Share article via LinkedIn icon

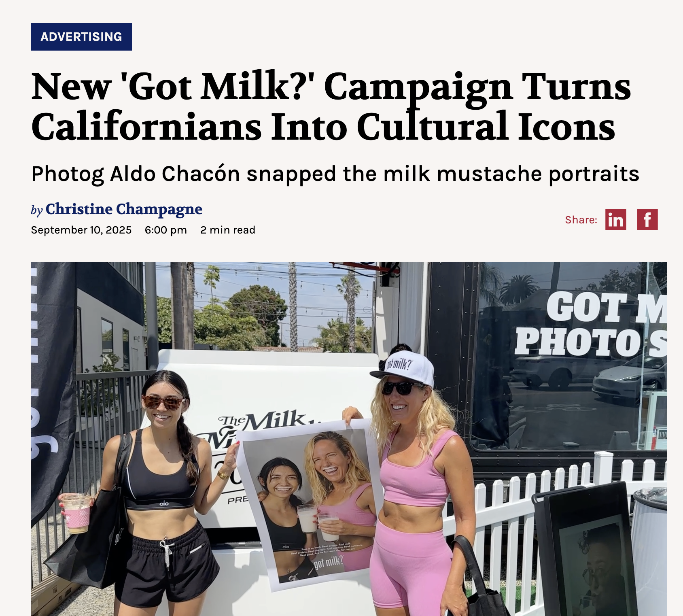click(x=615, y=220)
